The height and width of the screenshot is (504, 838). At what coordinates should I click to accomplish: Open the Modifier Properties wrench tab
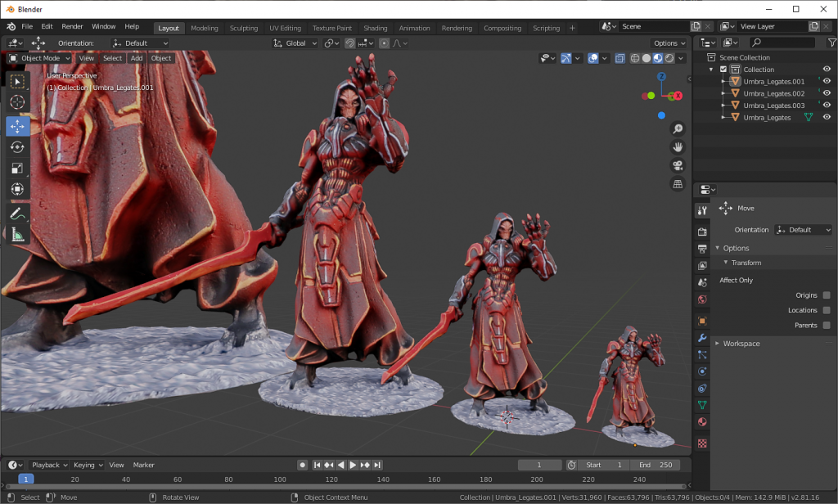(701, 338)
